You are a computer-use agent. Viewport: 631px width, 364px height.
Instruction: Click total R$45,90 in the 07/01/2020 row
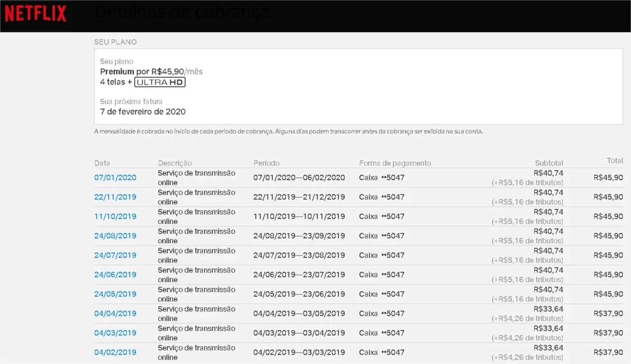[x=608, y=177]
